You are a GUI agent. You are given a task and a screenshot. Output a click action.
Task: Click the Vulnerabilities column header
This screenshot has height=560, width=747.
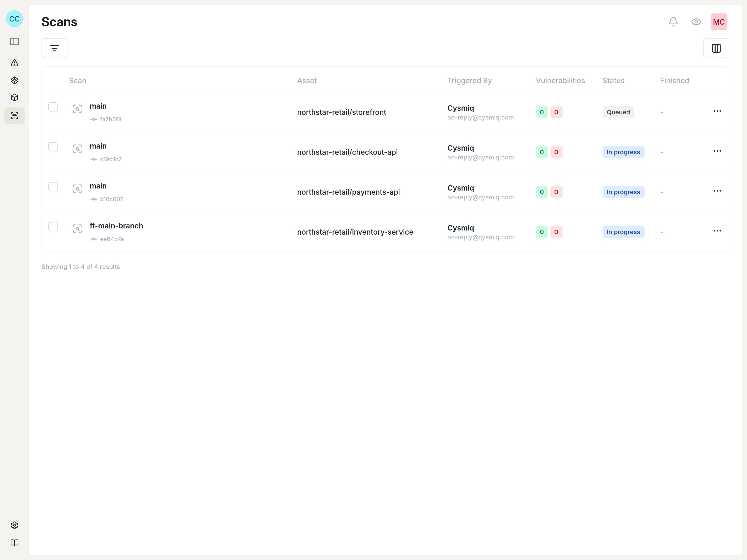point(560,81)
